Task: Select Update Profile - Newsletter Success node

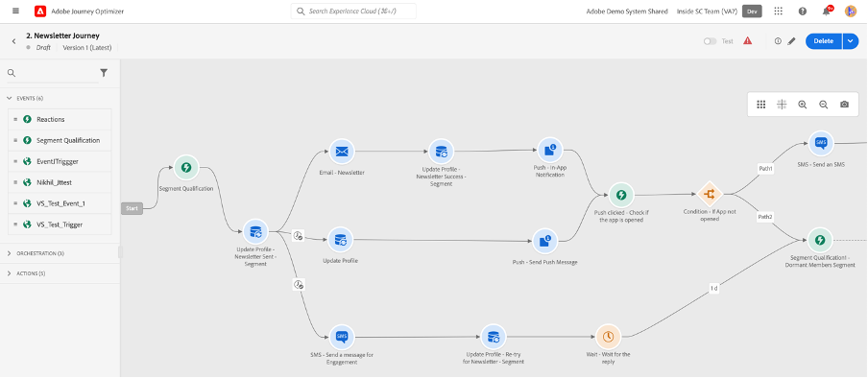Action: point(441,151)
